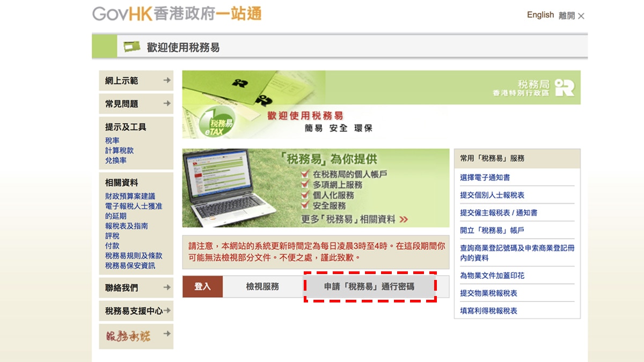Open 稅務易保安資訊 link in 相關資料

130,265
